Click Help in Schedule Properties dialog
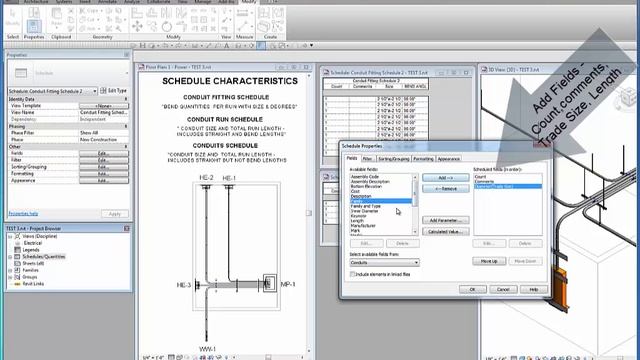The width and height of the screenshot is (640, 360). [x=534, y=289]
